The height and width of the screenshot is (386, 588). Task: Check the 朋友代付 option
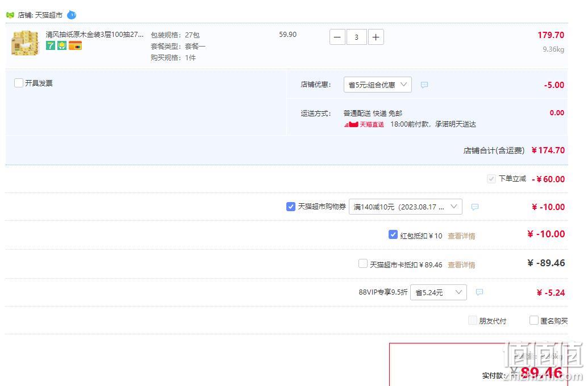coord(473,320)
